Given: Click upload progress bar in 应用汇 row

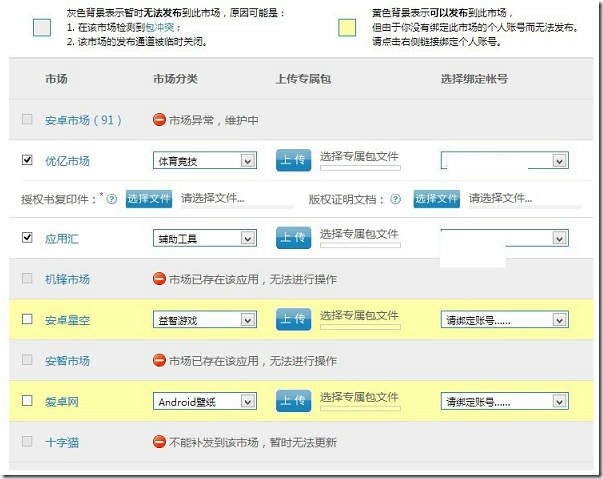Looking at the screenshot, I should pos(360,245).
